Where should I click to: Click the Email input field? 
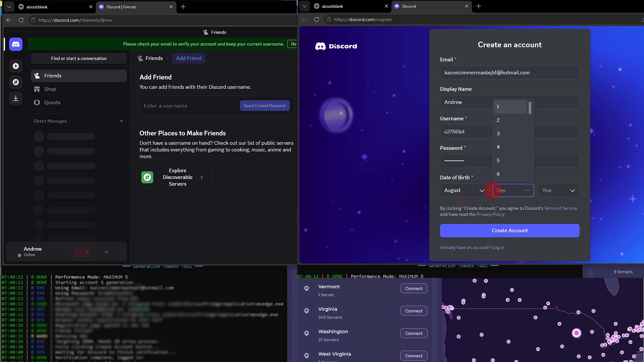coord(509,73)
